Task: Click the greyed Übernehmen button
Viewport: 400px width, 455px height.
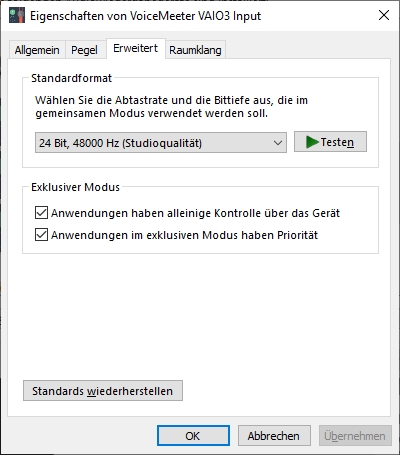Action: coord(355,435)
